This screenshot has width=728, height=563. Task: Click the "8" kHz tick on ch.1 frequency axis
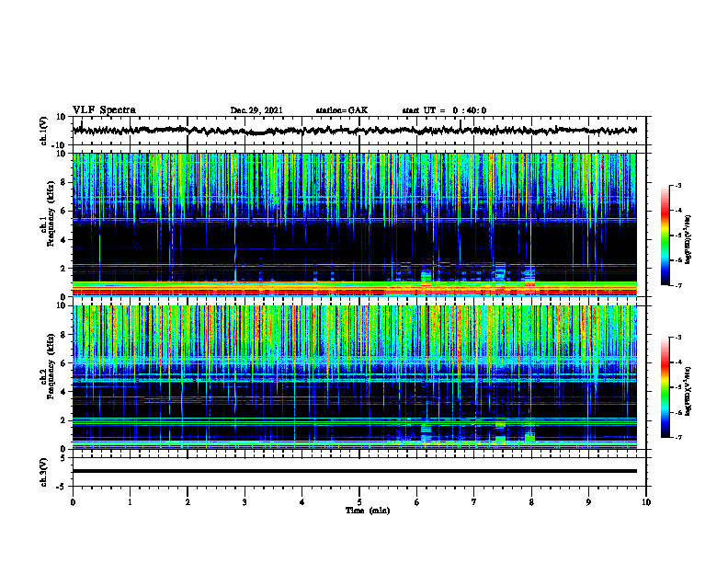point(63,182)
